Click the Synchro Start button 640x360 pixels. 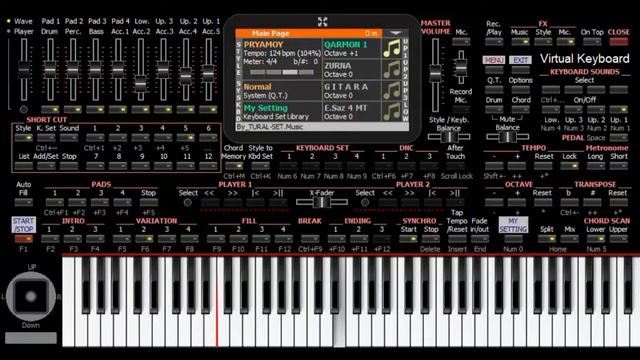coord(408,239)
